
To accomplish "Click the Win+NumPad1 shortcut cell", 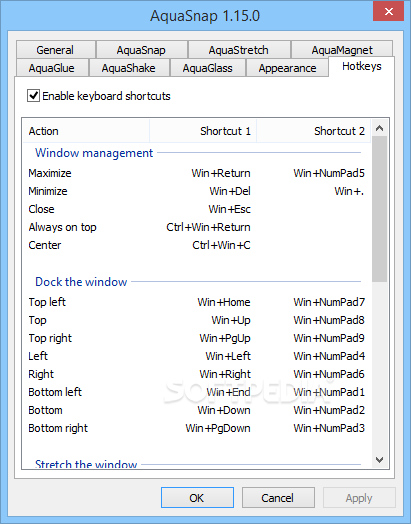I will tap(329, 392).
